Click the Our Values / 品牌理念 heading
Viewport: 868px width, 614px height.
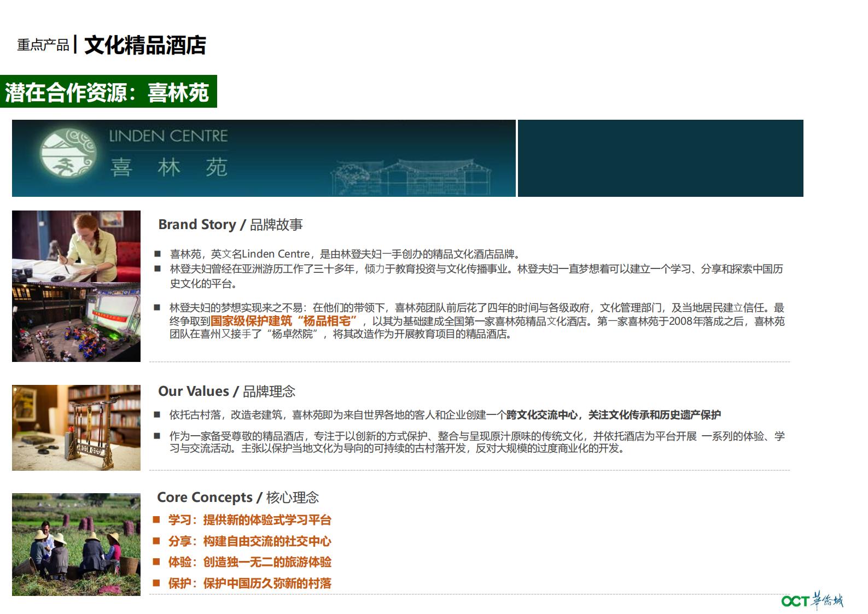coord(226,391)
